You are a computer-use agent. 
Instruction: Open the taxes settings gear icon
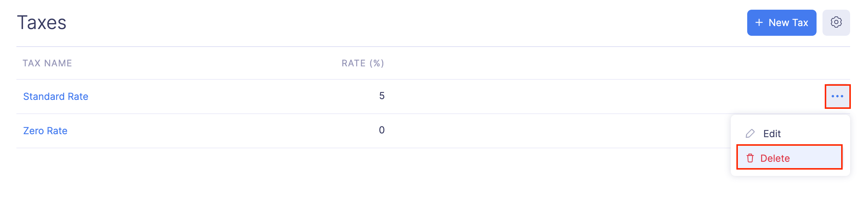836,22
